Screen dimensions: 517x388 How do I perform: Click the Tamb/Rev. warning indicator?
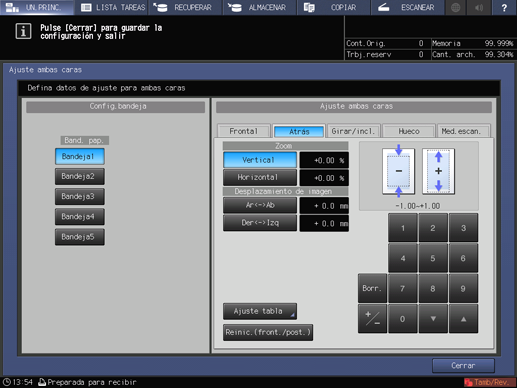(489, 382)
